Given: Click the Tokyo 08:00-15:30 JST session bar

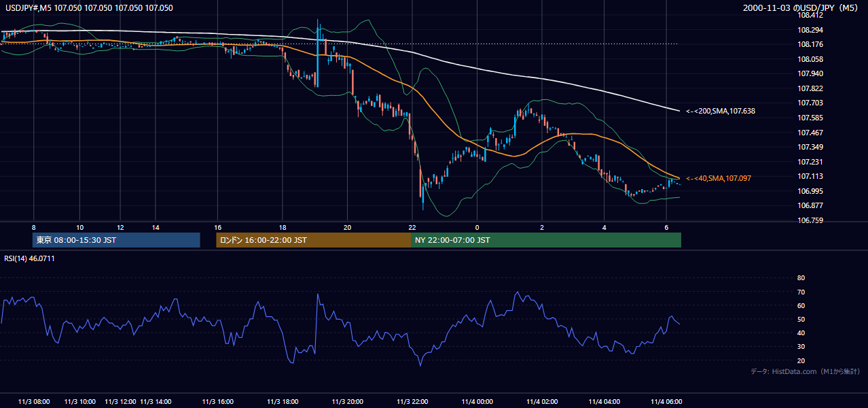Looking at the screenshot, I should point(116,240).
